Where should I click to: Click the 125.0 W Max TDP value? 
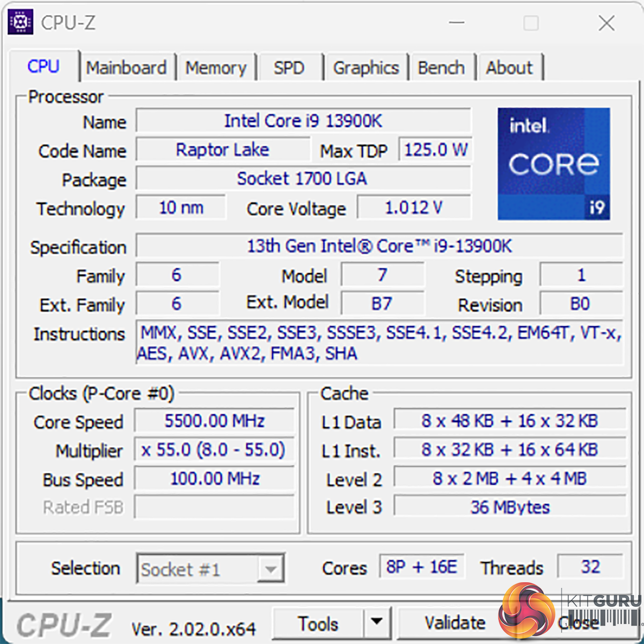coord(435,150)
